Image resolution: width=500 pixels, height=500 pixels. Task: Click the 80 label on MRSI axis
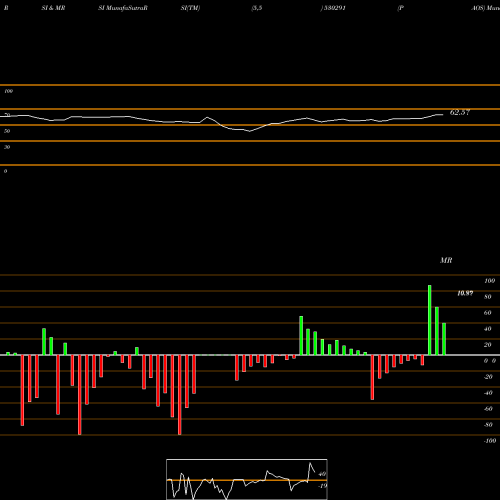[488, 297]
